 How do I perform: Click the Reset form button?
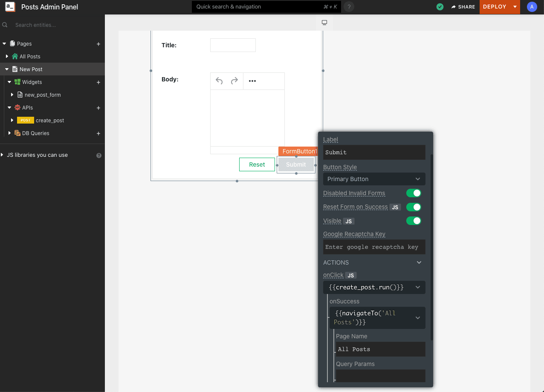coord(257,164)
